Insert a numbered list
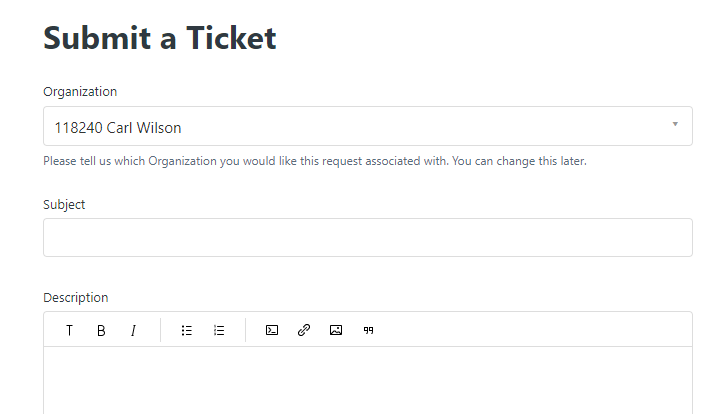Viewport: 718px width, 414px height. (x=219, y=330)
